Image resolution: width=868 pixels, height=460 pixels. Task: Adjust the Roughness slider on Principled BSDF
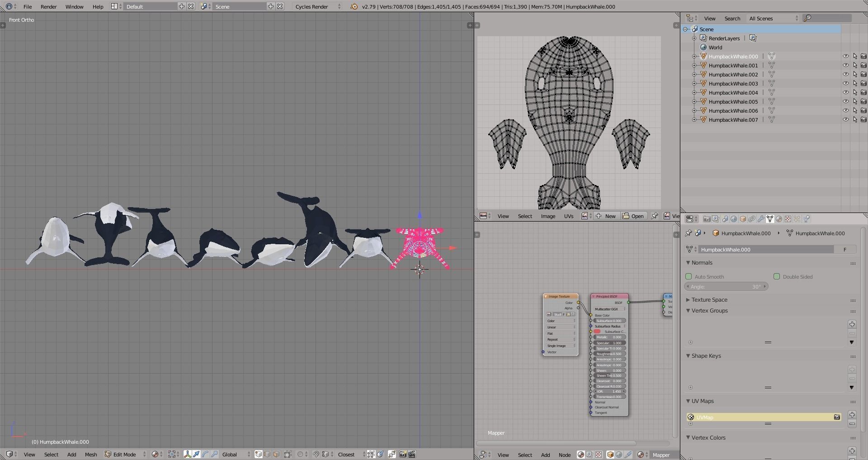click(609, 354)
